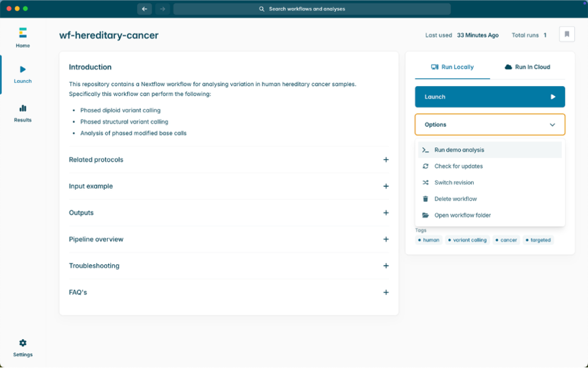This screenshot has height=368, width=588.
Task: Click the Total runs label
Action: coord(525,35)
